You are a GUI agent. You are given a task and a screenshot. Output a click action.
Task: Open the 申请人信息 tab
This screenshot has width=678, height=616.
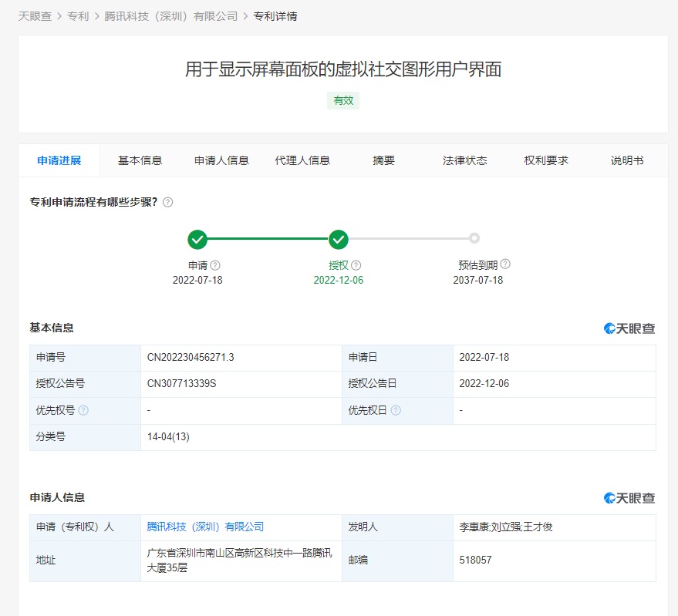click(x=221, y=161)
